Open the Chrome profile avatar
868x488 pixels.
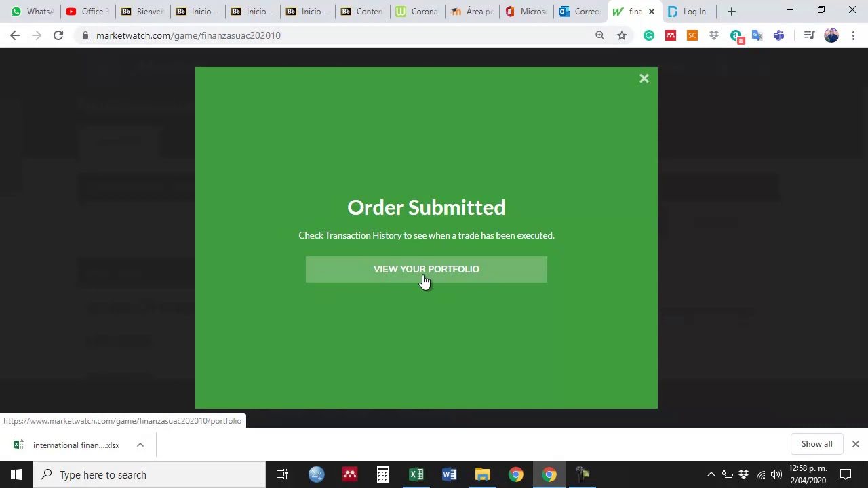[x=831, y=35]
